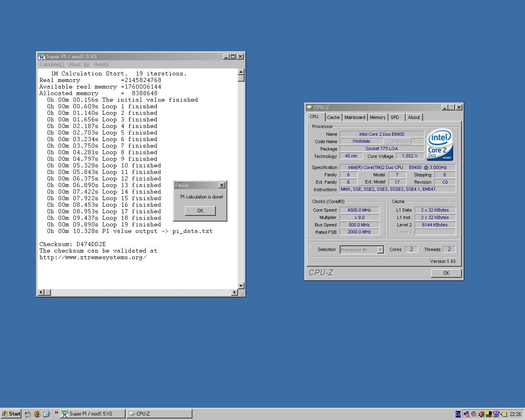Click the EZ AV tray icon
525x420 pixels.
pos(496,414)
